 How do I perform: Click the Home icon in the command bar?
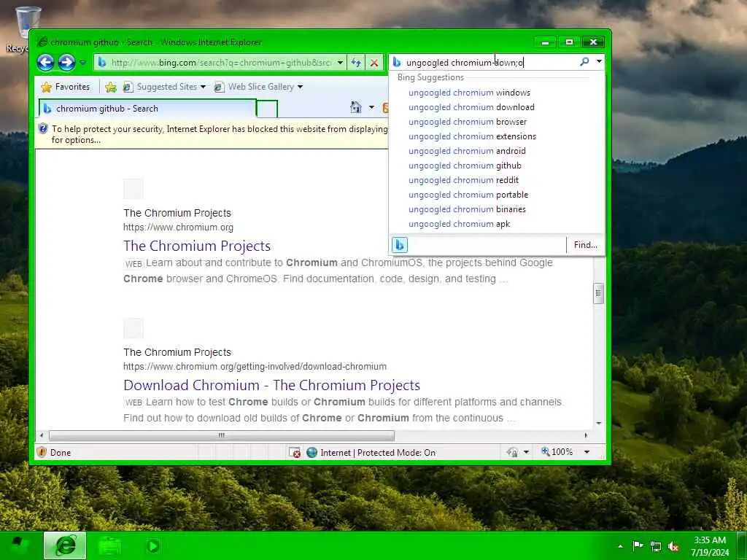[x=356, y=107]
